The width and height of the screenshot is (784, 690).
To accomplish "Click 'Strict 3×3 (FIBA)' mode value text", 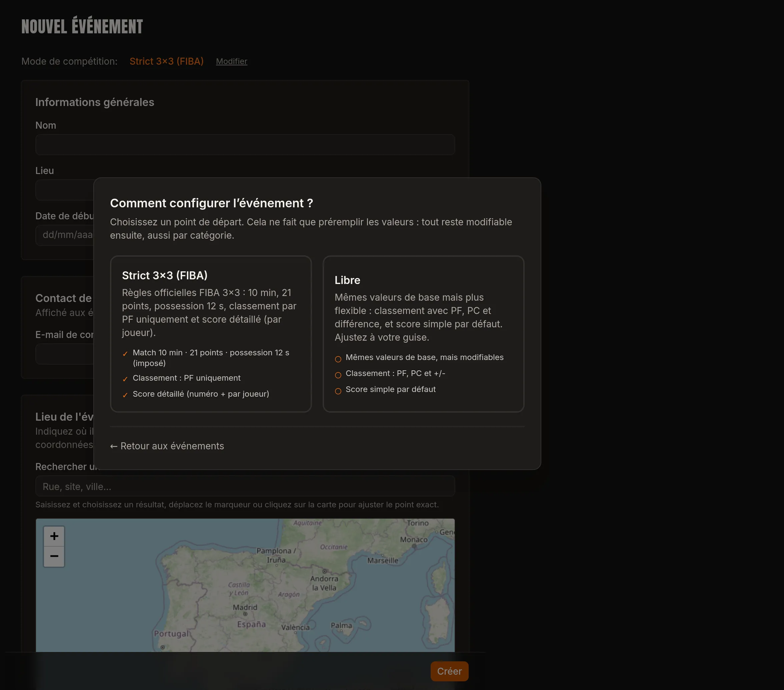I will (x=166, y=61).
